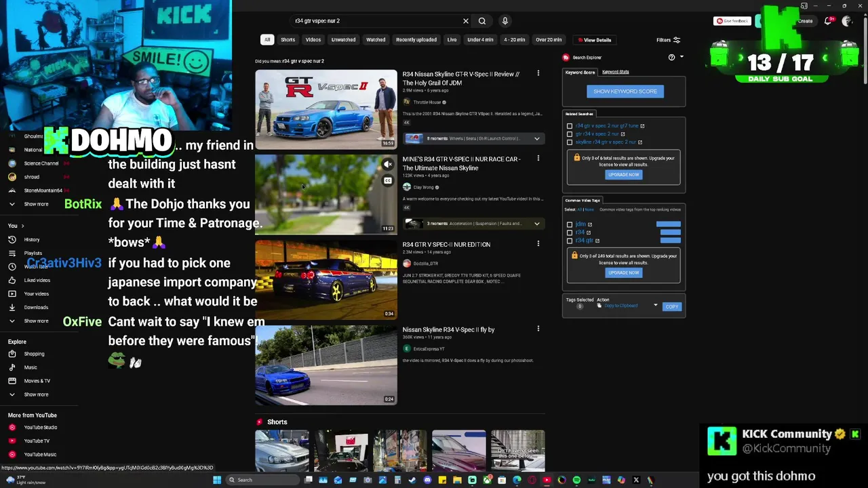Screen dimensions: 868x488
Task: Open Liked videos in the sidebar
Action: pyautogui.click(x=37, y=280)
